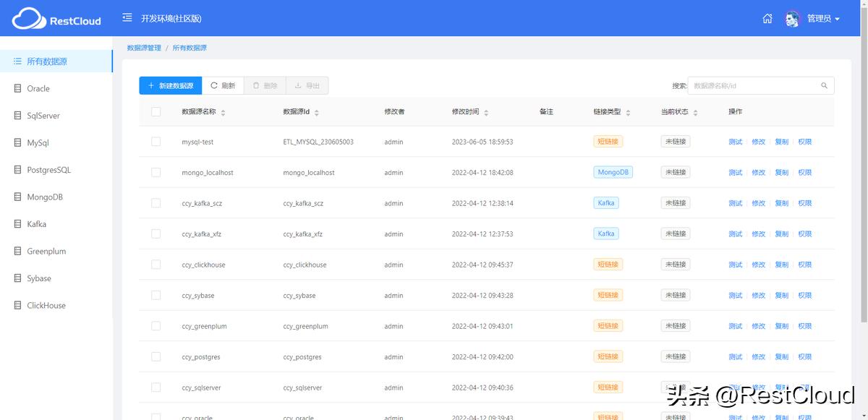Screen dimensions: 868x420
Task: Check the select-all checkbox in the table header
Action: point(156,112)
